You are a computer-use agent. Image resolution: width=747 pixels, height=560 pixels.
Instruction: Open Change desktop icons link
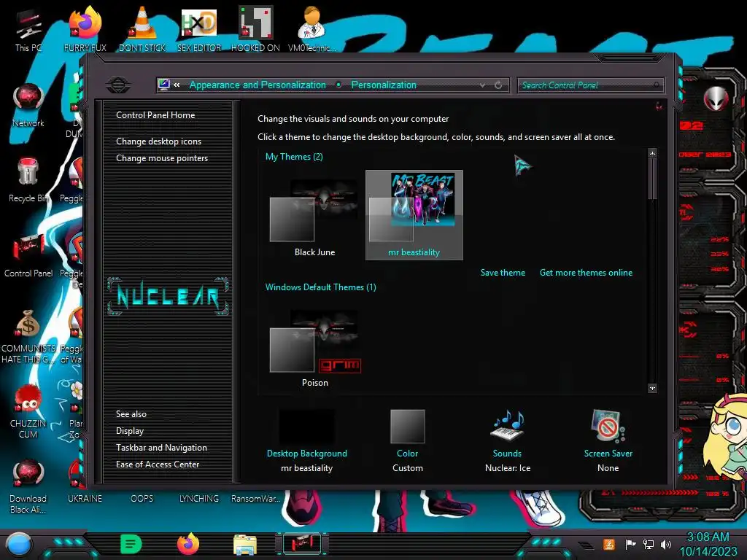coord(158,141)
